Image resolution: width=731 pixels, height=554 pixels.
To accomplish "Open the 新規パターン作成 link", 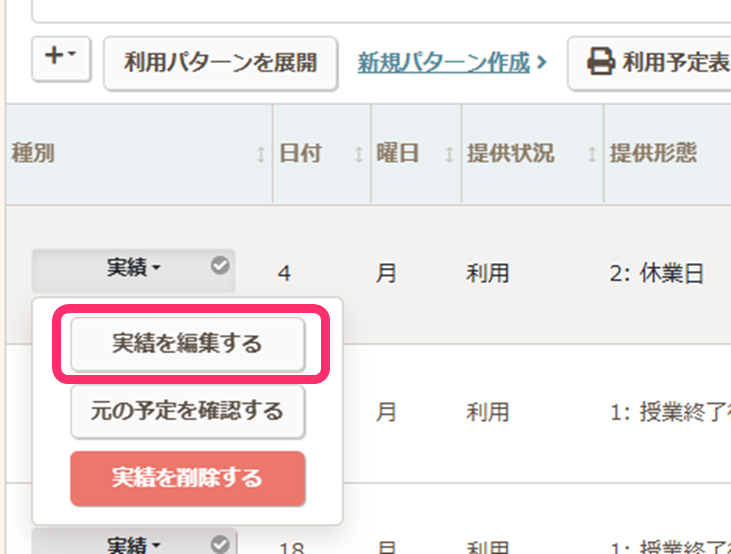I will click(x=443, y=63).
